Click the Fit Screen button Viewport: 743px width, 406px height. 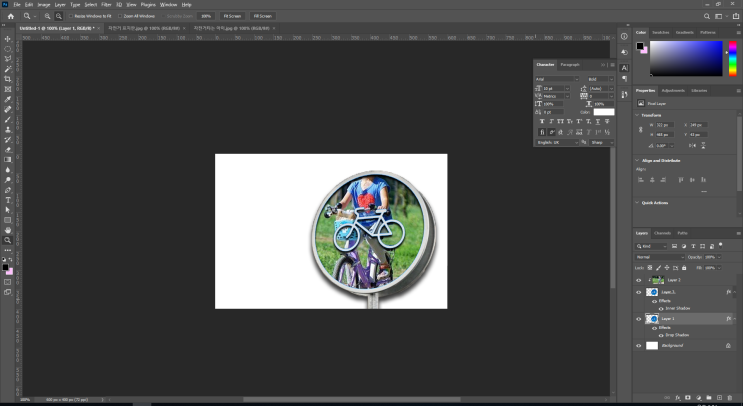tap(232, 17)
